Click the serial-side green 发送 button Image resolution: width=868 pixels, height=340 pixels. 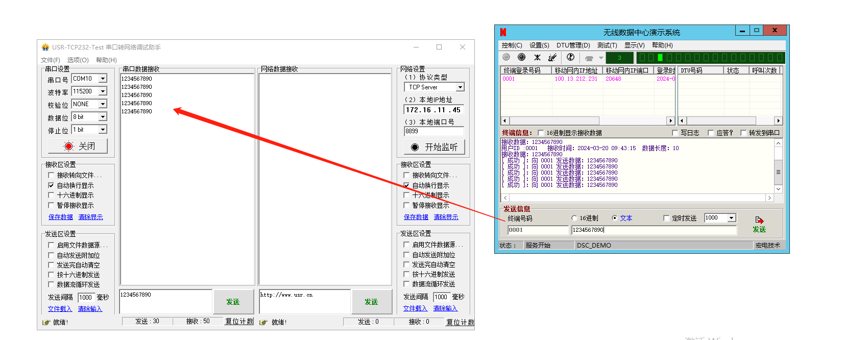[233, 302]
